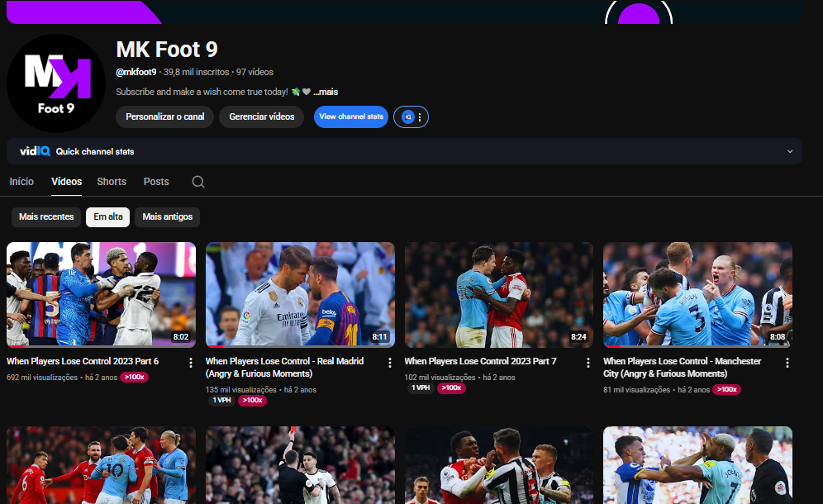Select the Mais recentes filter chip

46,216
